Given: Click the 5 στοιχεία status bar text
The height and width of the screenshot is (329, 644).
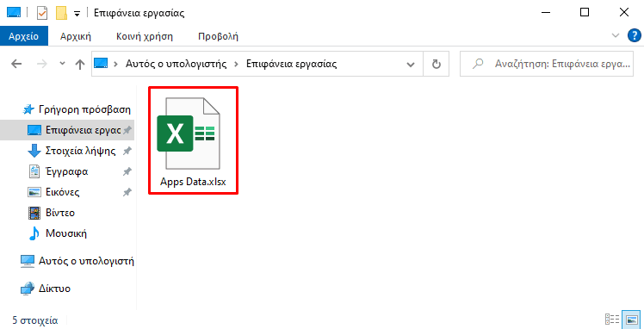Looking at the screenshot, I should coord(35,320).
